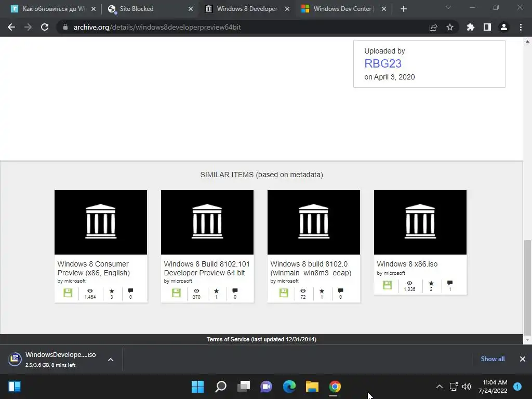Image resolution: width=532 pixels, height=399 pixels.
Task: Click favorites star on Build 8102.101 card
Action: (216, 291)
